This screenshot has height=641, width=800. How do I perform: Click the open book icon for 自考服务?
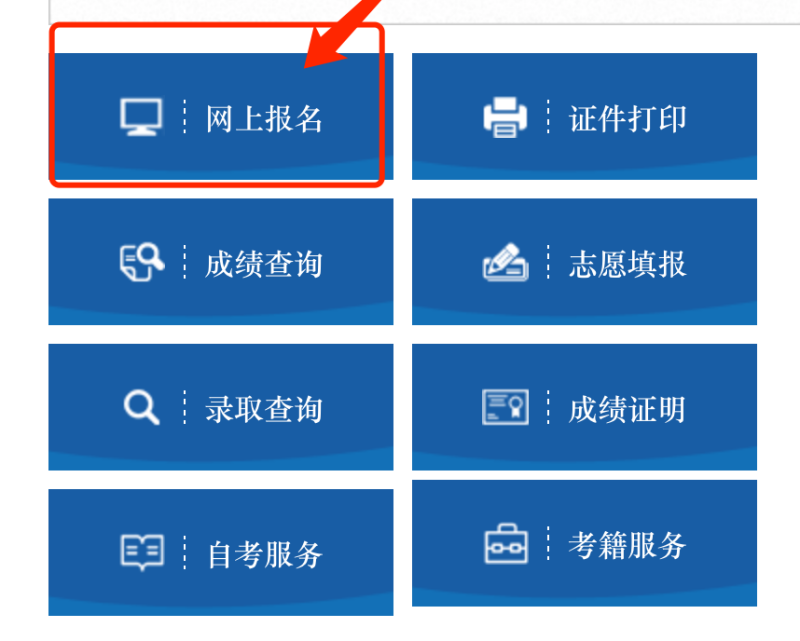click(x=142, y=552)
